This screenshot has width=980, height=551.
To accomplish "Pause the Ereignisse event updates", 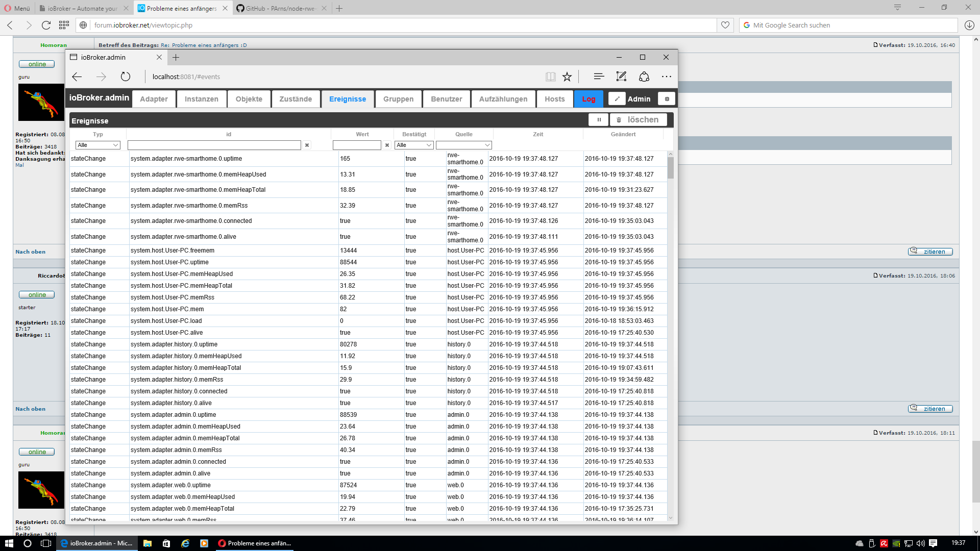I will (x=599, y=120).
